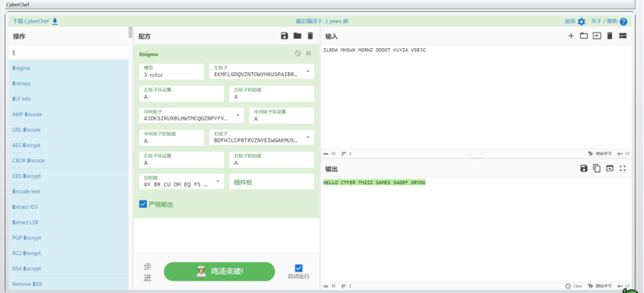Click middle rotor ring setting field

282,116
